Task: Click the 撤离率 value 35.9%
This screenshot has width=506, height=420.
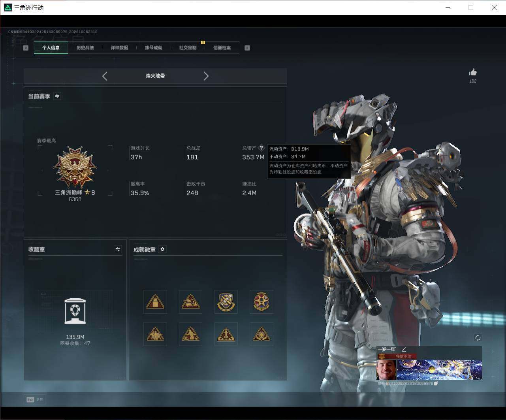Action: [x=140, y=193]
